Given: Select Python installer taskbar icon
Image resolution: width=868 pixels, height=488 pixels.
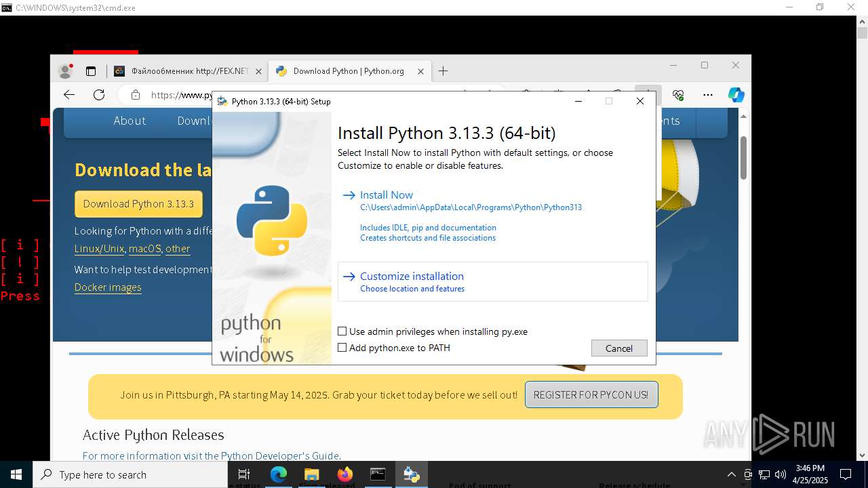Looking at the screenshot, I should click(411, 474).
